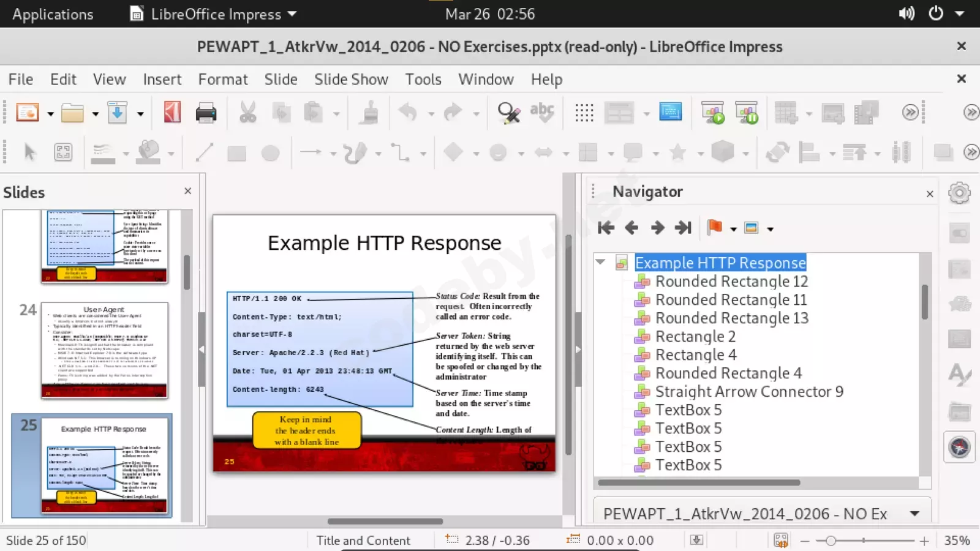Open the recent documents dropdown beside Open

pos(95,114)
